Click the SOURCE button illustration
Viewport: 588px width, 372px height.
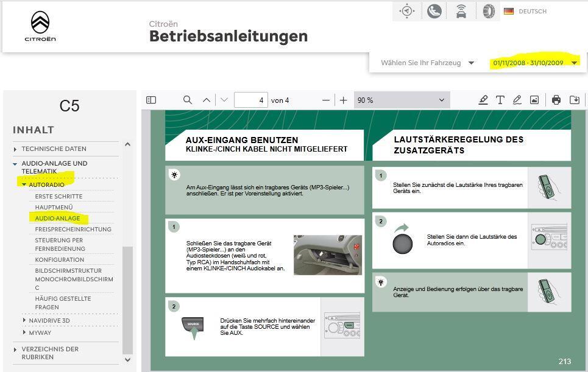pyautogui.click(x=193, y=327)
